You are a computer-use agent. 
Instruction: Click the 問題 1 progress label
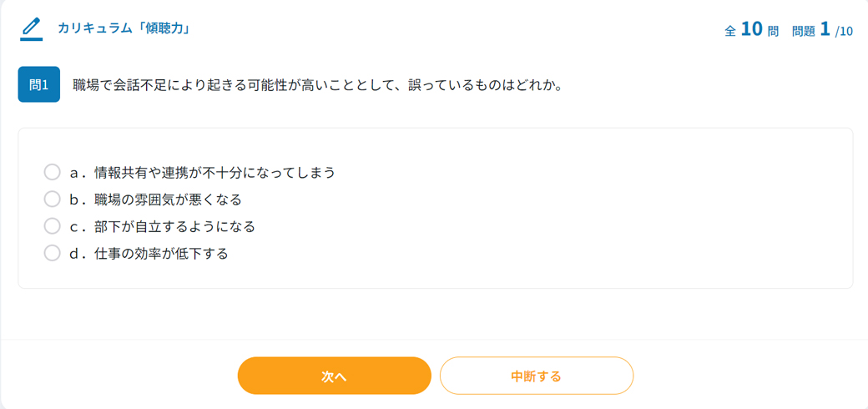(x=811, y=30)
